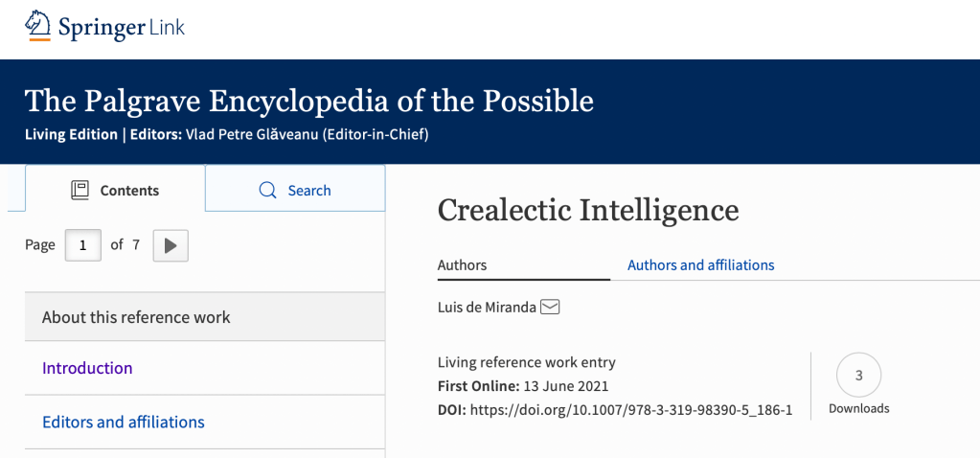Open the Introduction link
The height and width of the screenshot is (458, 980).
(87, 368)
